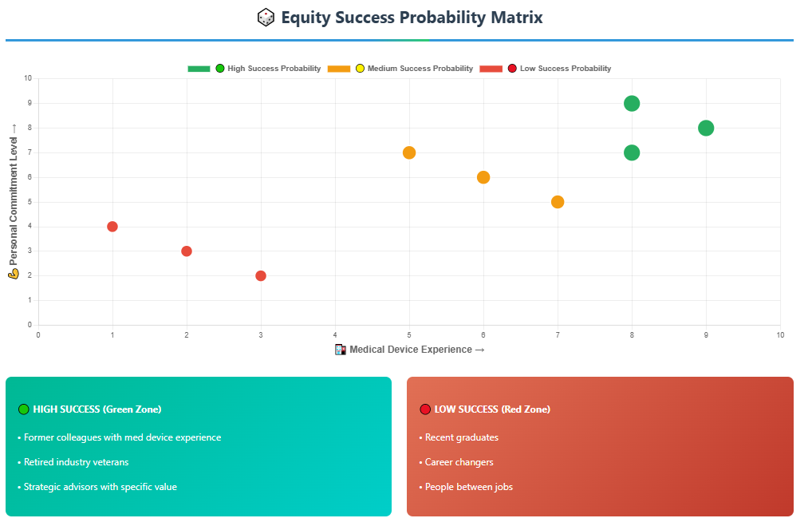Click the green circle emoji in the chart legend
812x526 pixels.
click(x=220, y=69)
